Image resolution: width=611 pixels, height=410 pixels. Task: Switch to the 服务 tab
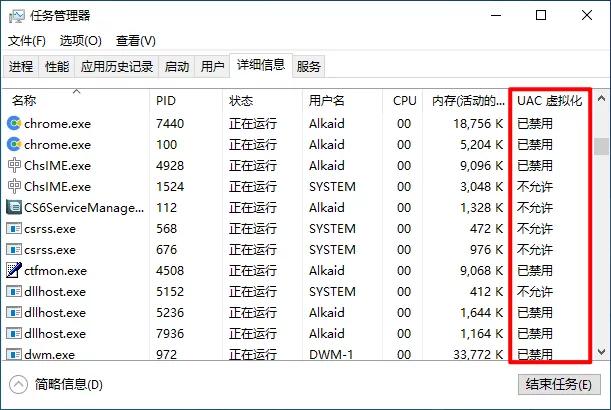tap(309, 67)
